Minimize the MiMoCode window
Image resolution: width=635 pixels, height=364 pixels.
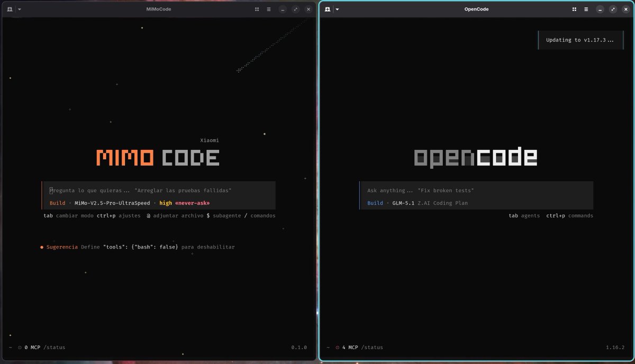tap(283, 9)
